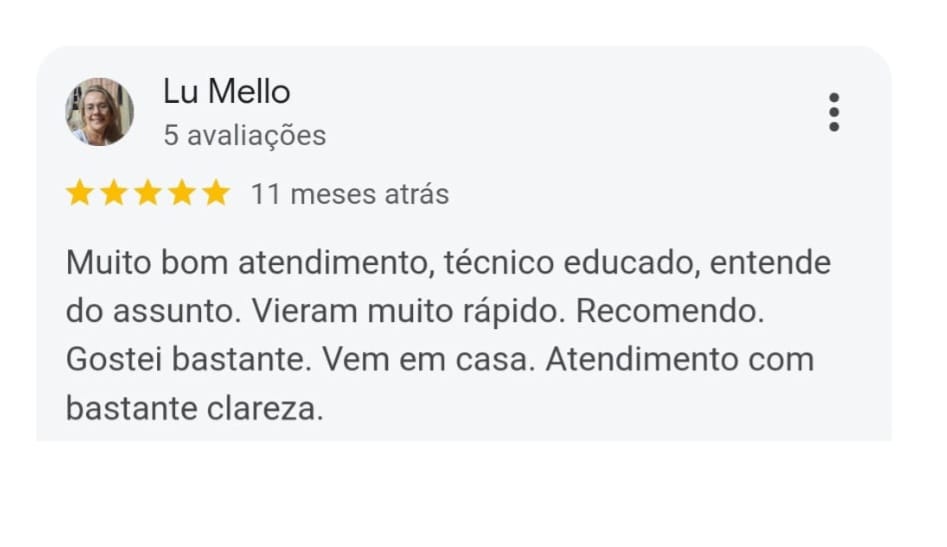Click the words "Atendimento com"
The width and height of the screenshot is (947, 547).
(679, 359)
